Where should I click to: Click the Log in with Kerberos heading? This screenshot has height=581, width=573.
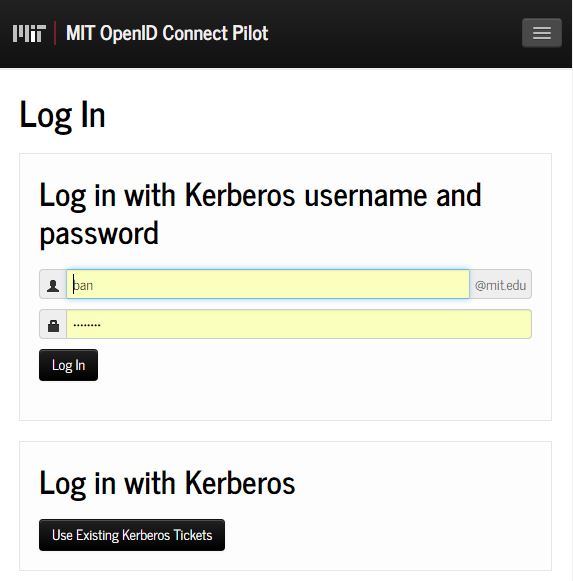pyautogui.click(x=167, y=483)
